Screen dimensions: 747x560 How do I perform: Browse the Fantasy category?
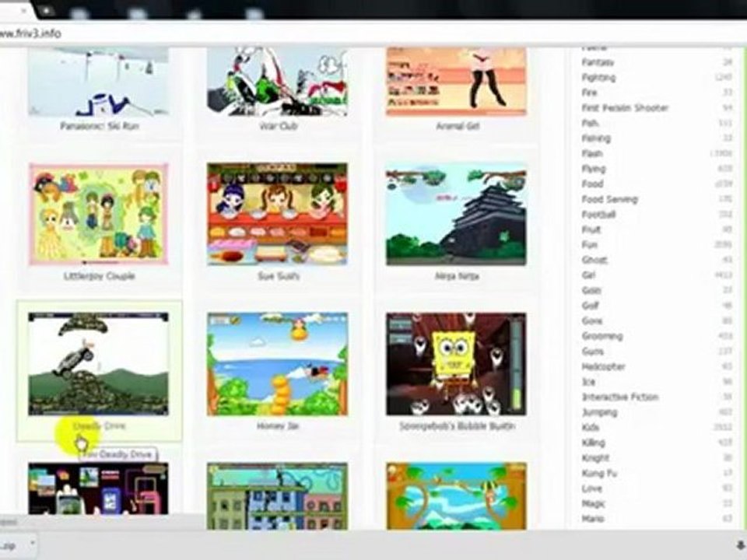pos(598,62)
